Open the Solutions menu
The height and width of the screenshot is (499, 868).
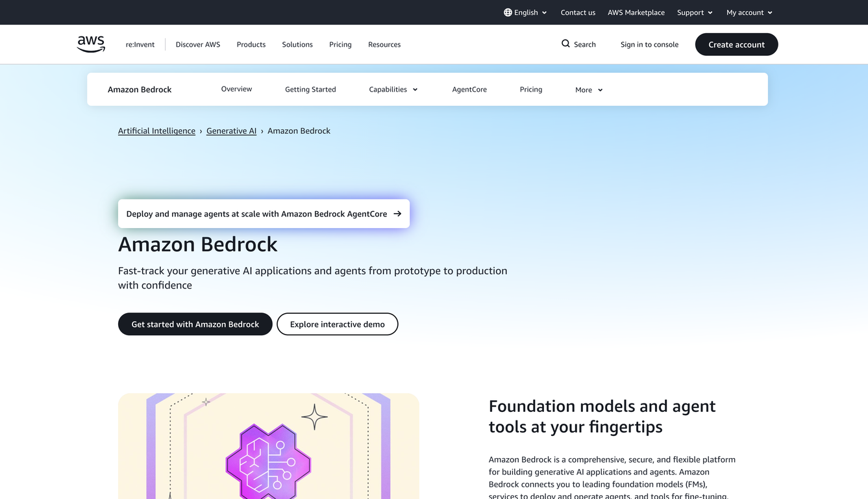coord(297,44)
